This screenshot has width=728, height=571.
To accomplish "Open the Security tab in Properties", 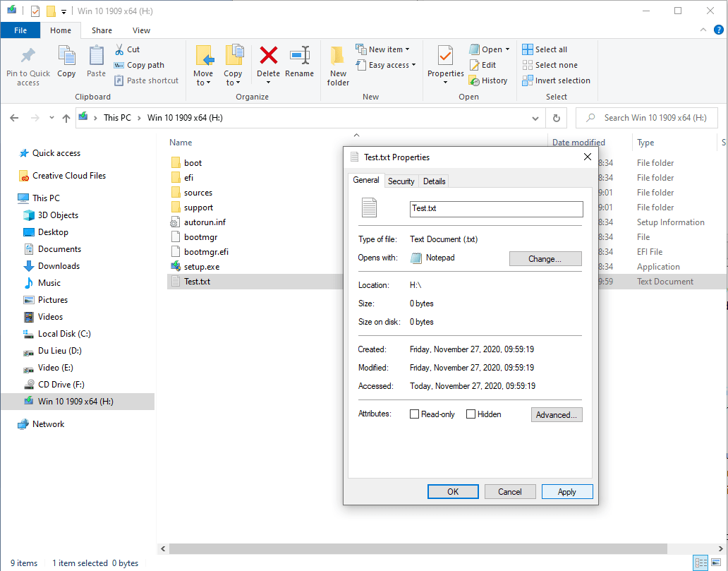I will (x=401, y=181).
